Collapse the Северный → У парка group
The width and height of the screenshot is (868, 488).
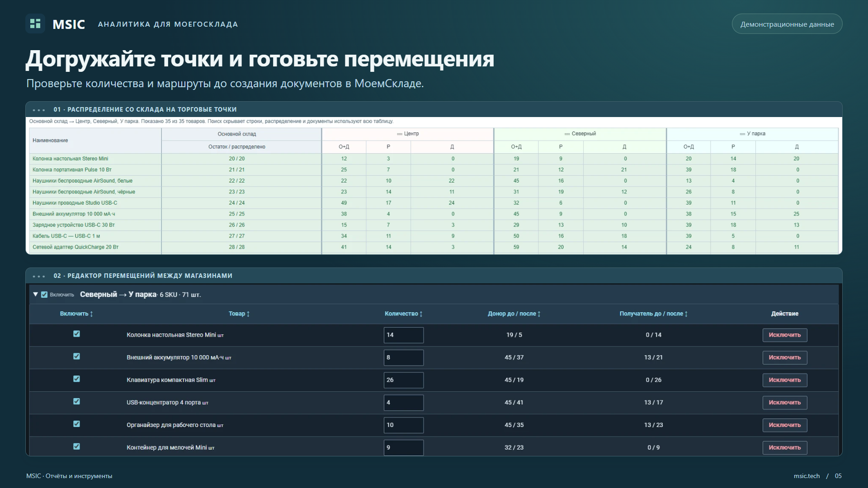[x=35, y=295]
